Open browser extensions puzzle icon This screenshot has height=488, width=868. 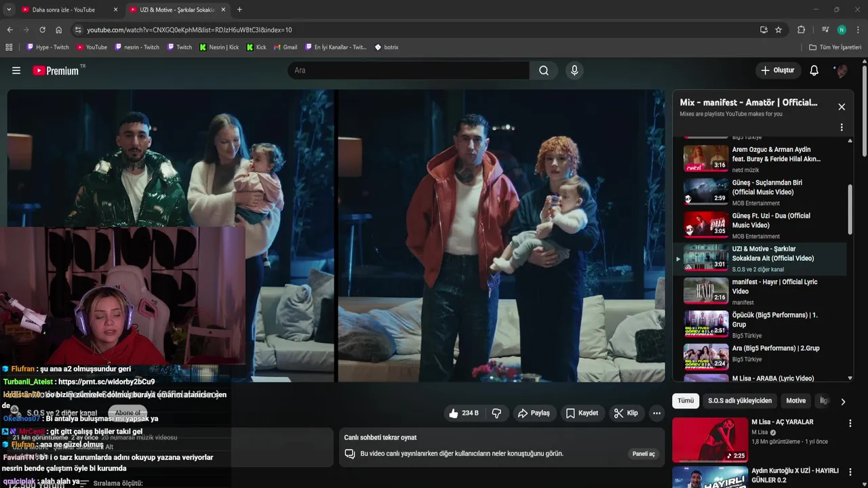pyautogui.click(x=801, y=30)
